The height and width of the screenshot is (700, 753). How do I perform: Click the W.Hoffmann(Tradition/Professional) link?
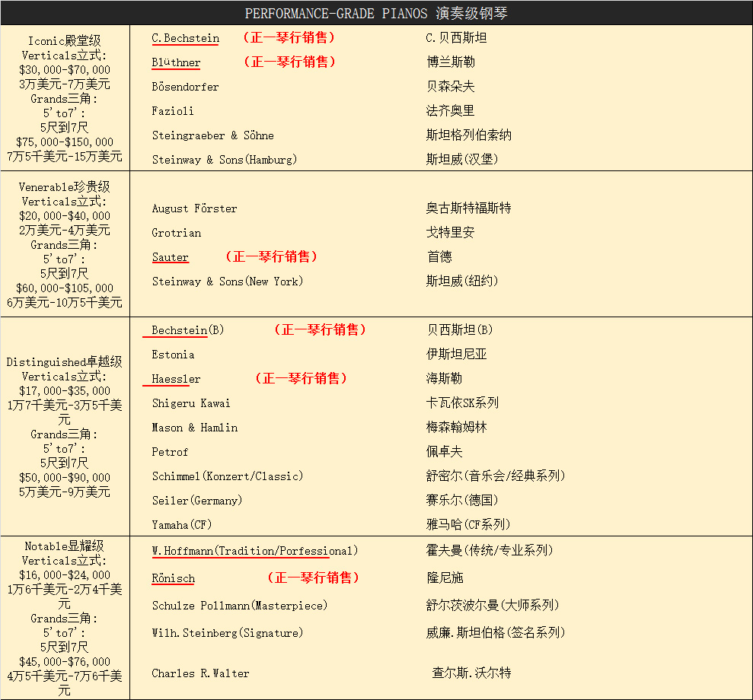point(254,551)
